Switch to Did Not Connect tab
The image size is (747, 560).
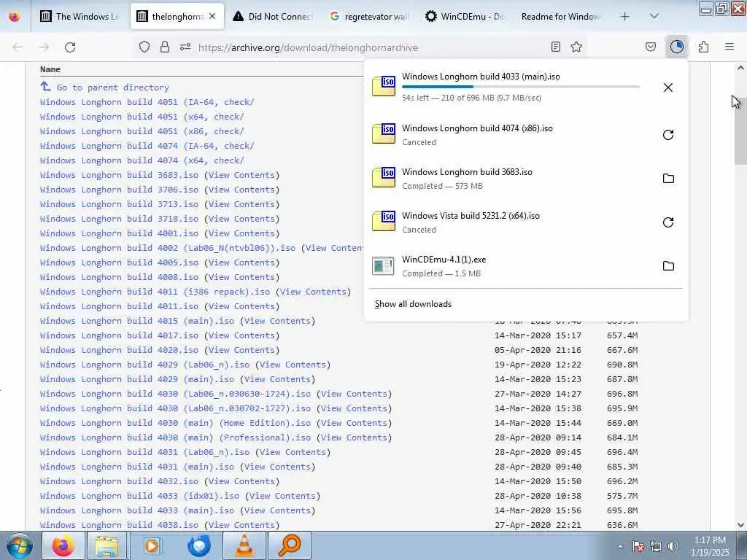[273, 17]
